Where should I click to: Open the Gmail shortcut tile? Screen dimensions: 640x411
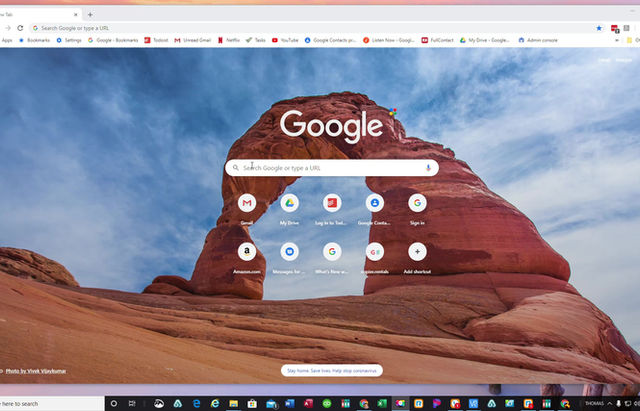pos(247,203)
